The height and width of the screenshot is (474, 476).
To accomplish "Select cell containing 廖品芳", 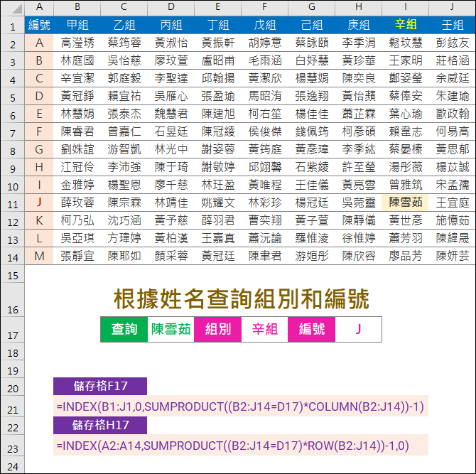I will tap(405, 256).
